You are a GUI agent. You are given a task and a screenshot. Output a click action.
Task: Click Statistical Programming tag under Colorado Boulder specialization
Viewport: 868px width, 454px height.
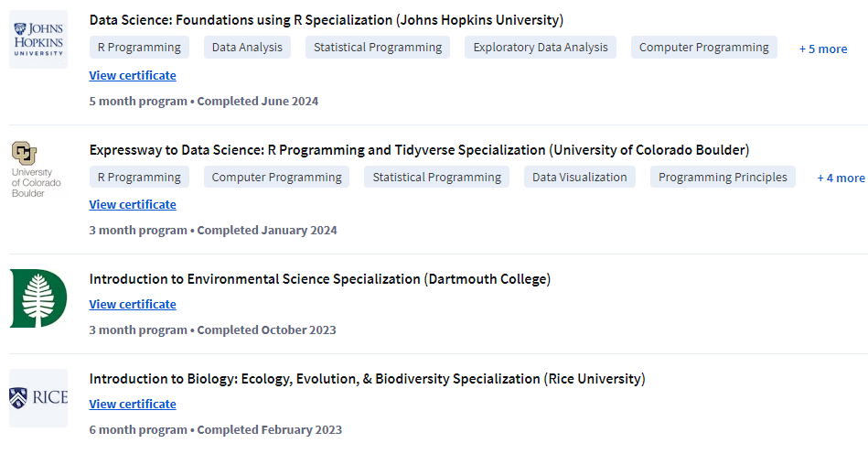[x=436, y=177]
